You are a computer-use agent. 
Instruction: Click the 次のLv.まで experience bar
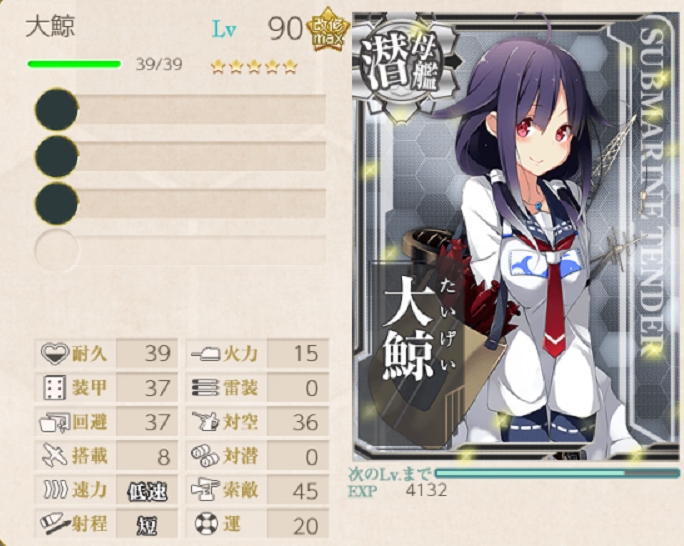pos(557,474)
